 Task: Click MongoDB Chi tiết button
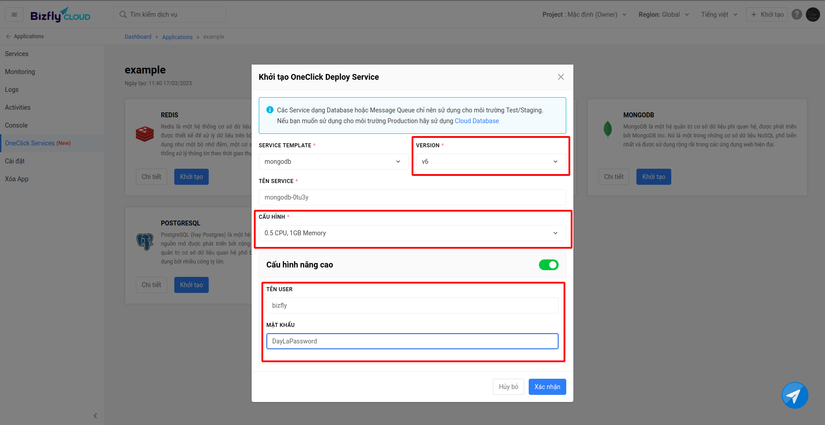coord(613,177)
